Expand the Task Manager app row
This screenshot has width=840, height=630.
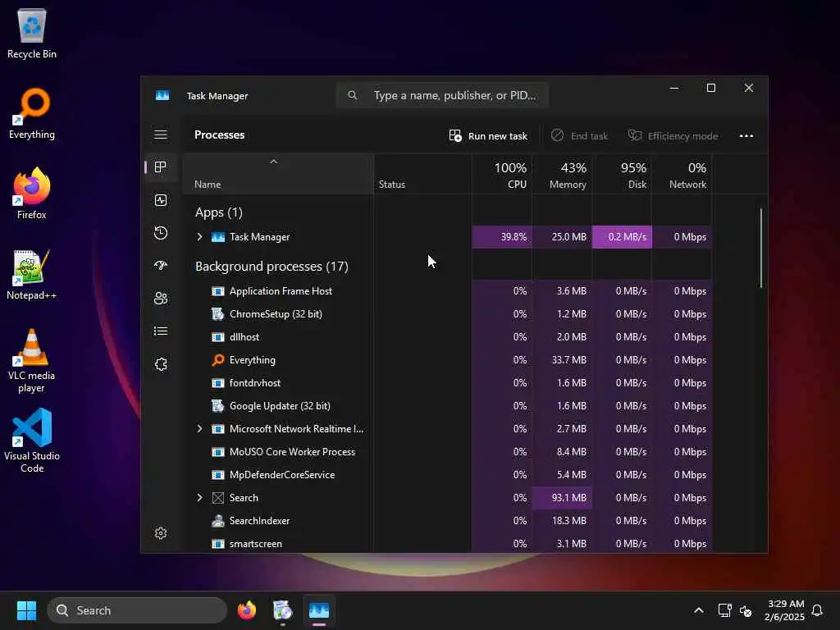click(x=199, y=237)
